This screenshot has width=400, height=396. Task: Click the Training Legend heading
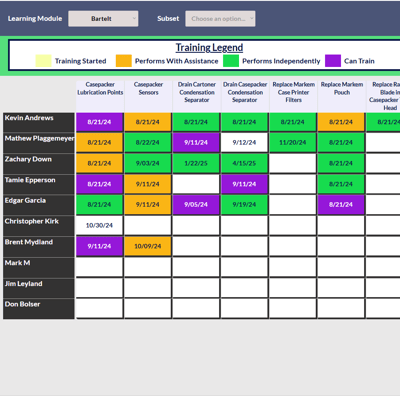point(209,48)
